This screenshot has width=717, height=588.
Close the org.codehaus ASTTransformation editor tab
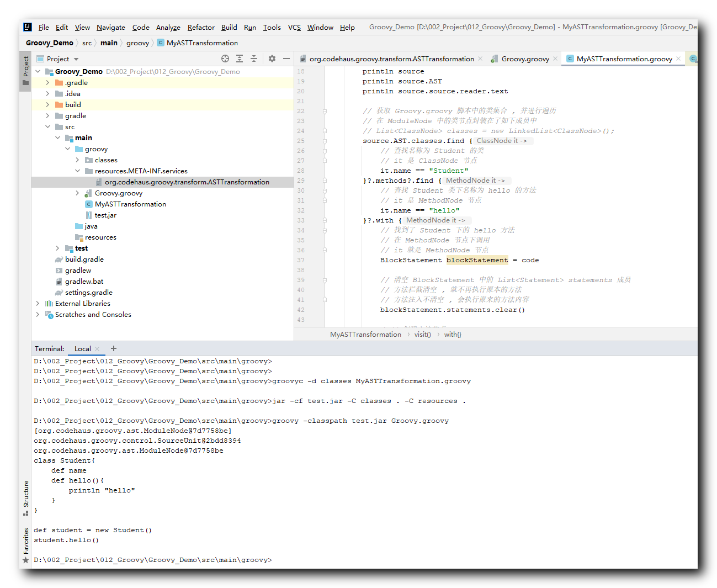click(x=480, y=59)
